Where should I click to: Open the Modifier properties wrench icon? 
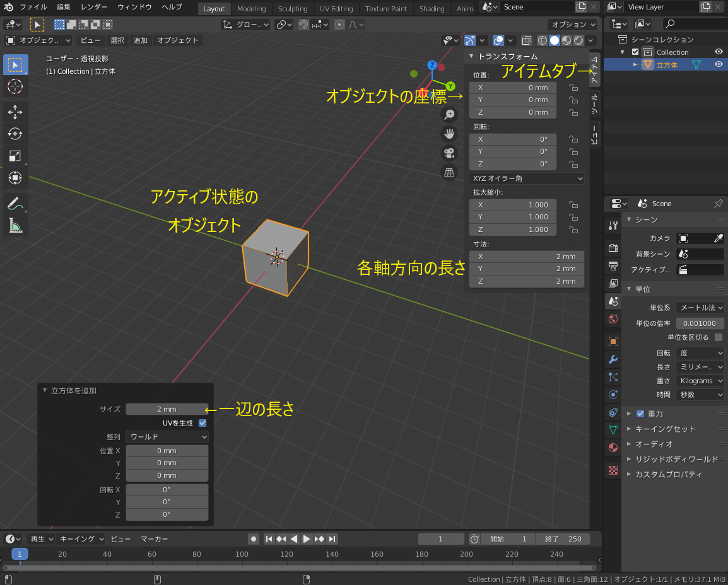613,359
